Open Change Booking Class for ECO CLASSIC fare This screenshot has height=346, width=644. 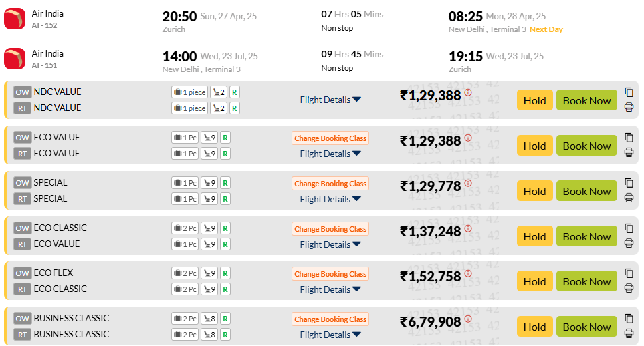pos(330,229)
